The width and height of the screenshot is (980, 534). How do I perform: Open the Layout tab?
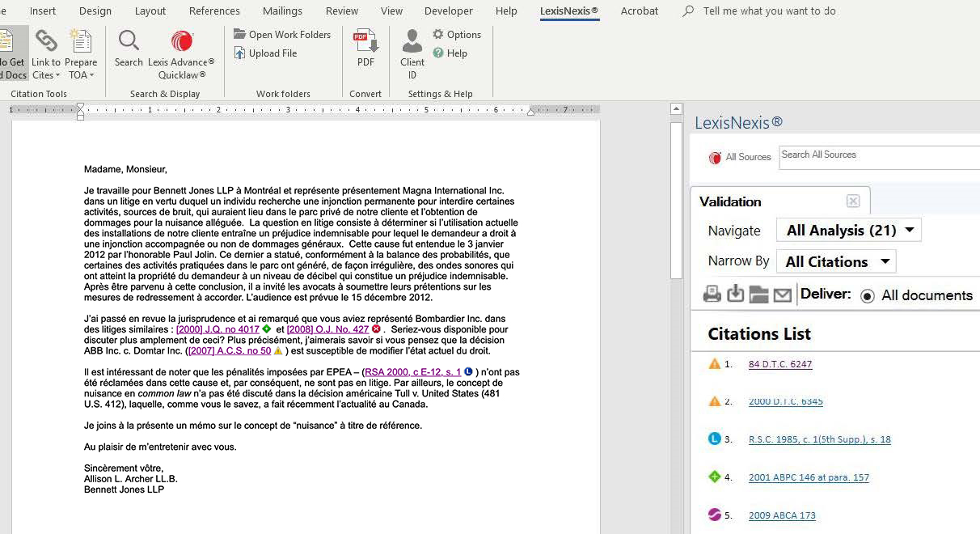pyautogui.click(x=150, y=11)
